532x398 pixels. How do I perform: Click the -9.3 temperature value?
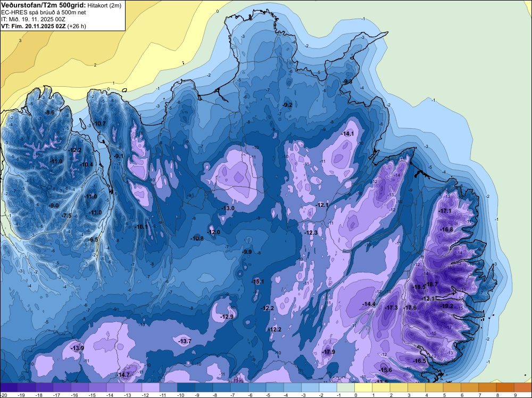click(347, 82)
